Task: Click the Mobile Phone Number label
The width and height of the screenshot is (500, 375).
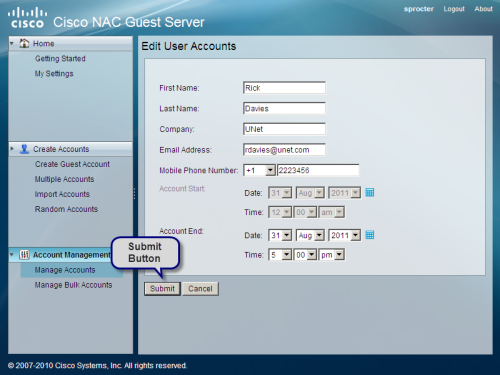Action: pyautogui.click(x=199, y=170)
